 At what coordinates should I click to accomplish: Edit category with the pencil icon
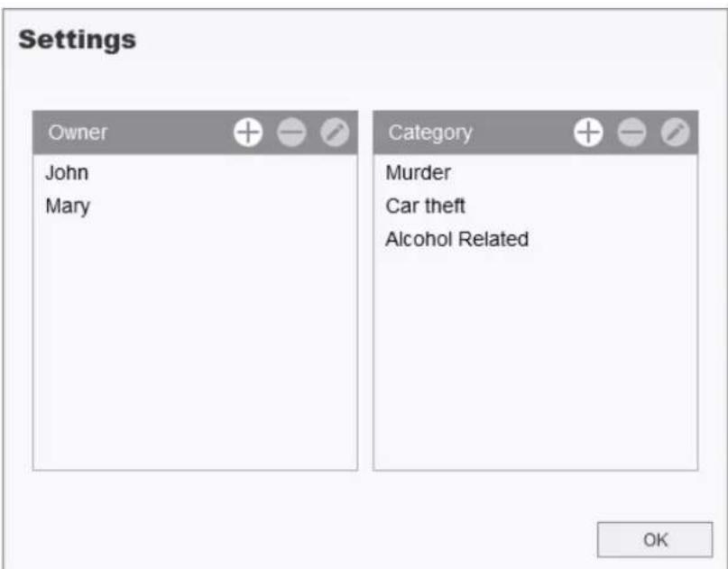[675, 133]
